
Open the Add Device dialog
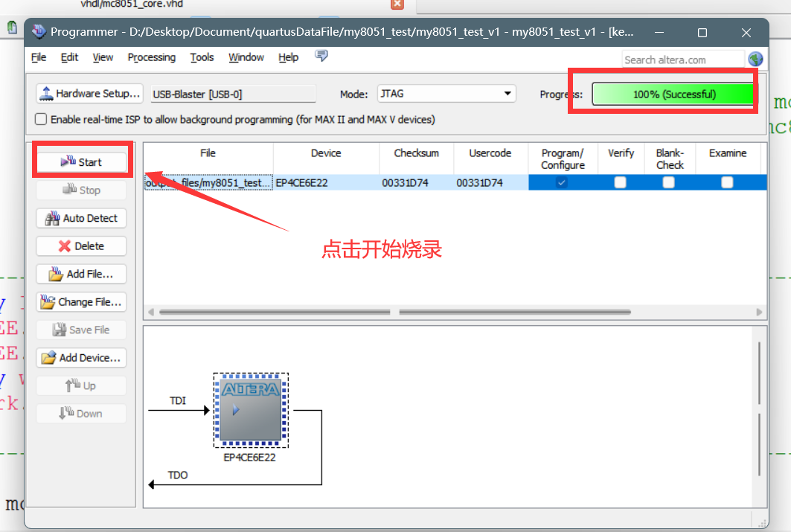point(81,358)
